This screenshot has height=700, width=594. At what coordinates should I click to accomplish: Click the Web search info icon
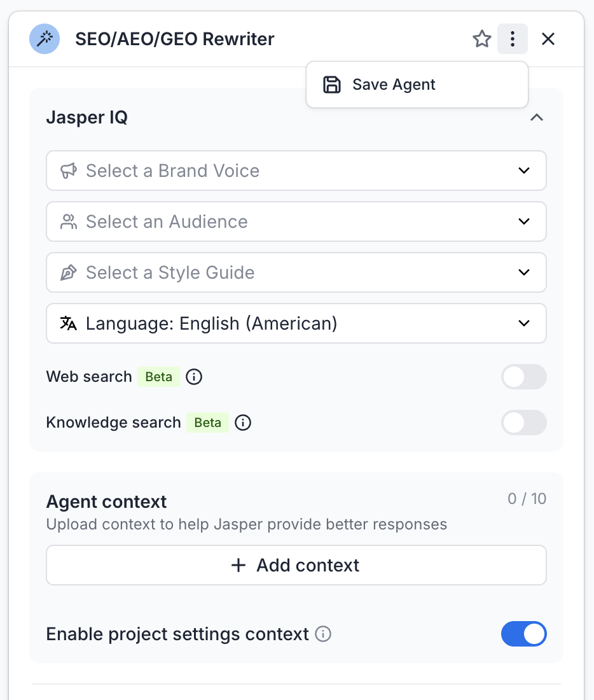pos(194,377)
